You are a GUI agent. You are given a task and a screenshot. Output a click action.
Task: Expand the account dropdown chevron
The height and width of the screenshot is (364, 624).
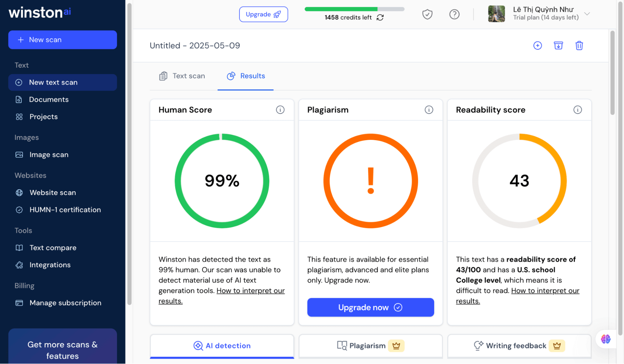click(587, 14)
